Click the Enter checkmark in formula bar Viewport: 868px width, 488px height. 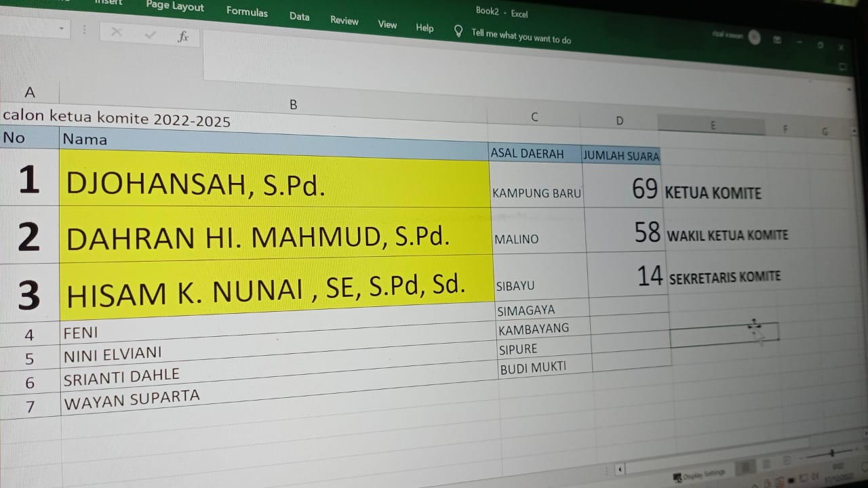151,35
